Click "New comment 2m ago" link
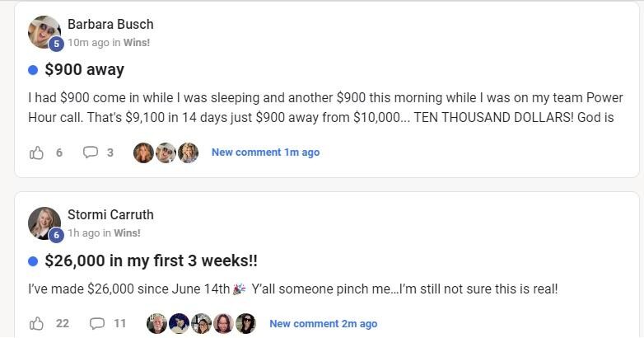 (323, 323)
